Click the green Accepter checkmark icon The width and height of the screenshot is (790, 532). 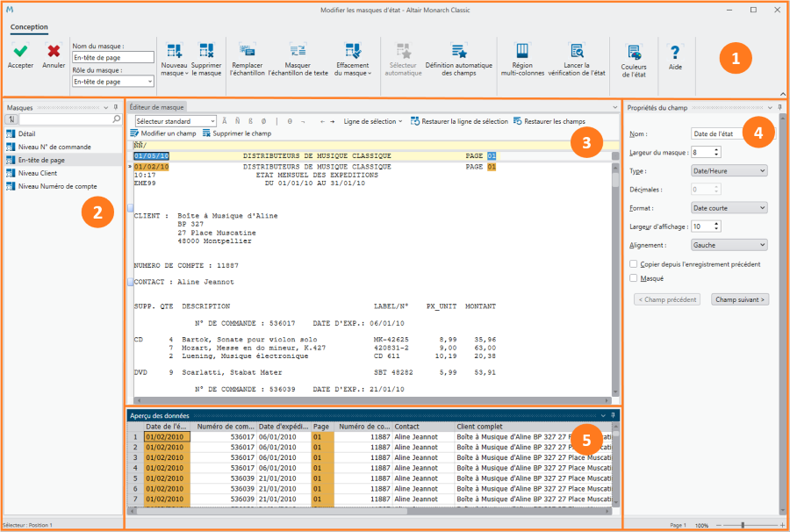(x=20, y=51)
